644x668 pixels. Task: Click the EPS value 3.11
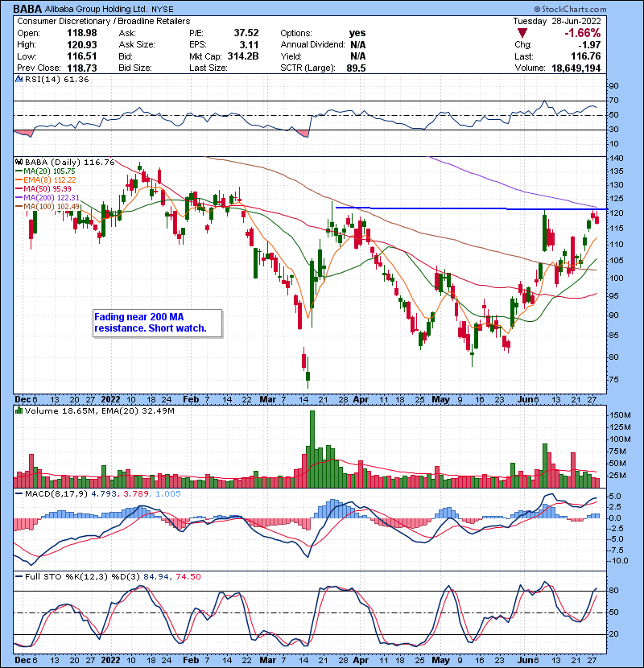tap(250, 45)
